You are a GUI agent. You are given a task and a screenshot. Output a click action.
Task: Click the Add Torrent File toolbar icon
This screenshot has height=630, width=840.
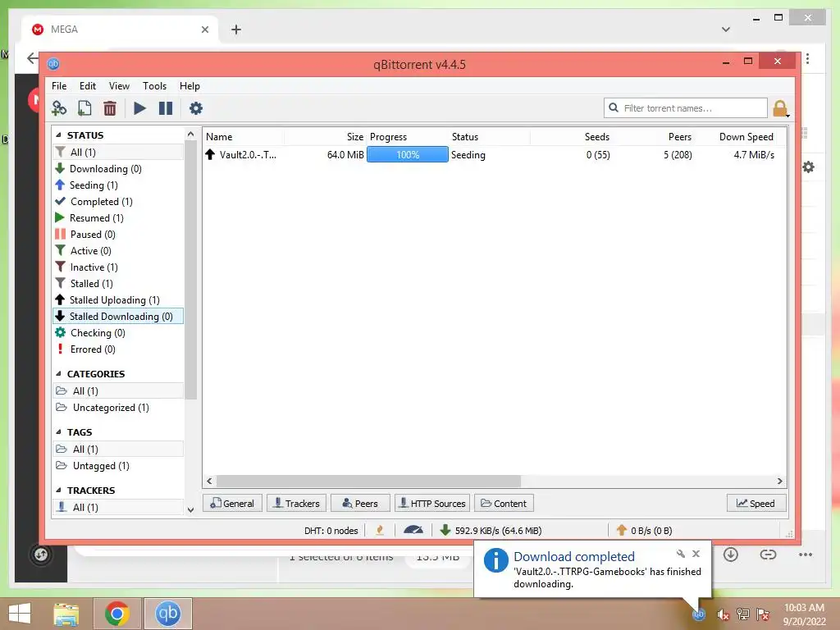coord(84,108)
